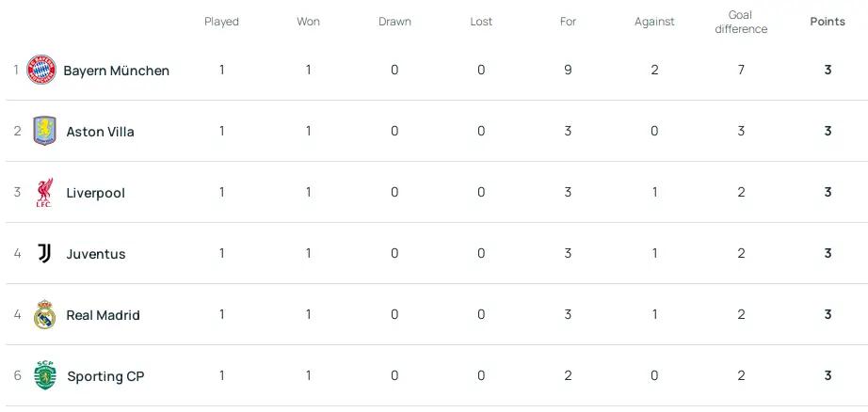Open the Liverpool team name link
868x412 pixels.
(96, 193)
